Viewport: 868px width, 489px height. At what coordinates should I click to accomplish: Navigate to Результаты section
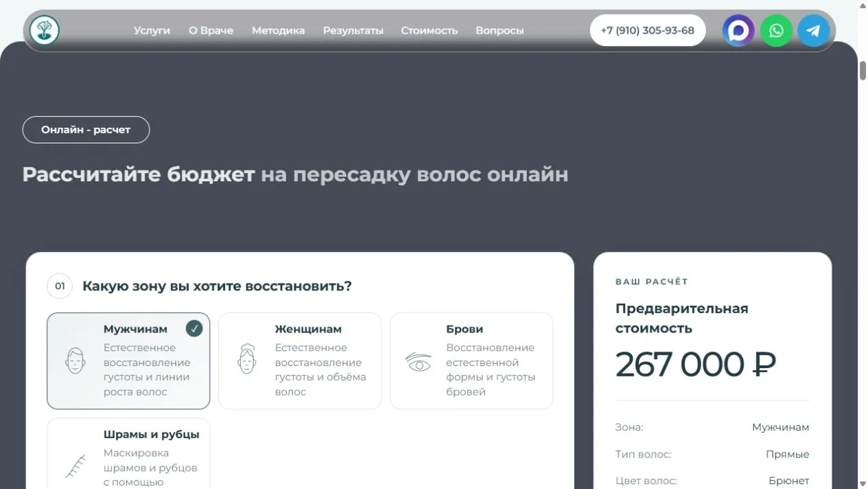pos(353,30)
